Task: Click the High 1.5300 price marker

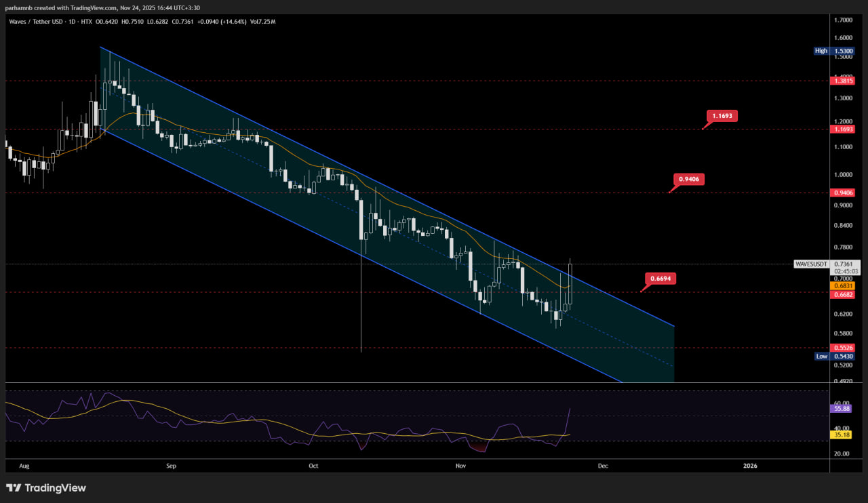Action: pos(837,51)
